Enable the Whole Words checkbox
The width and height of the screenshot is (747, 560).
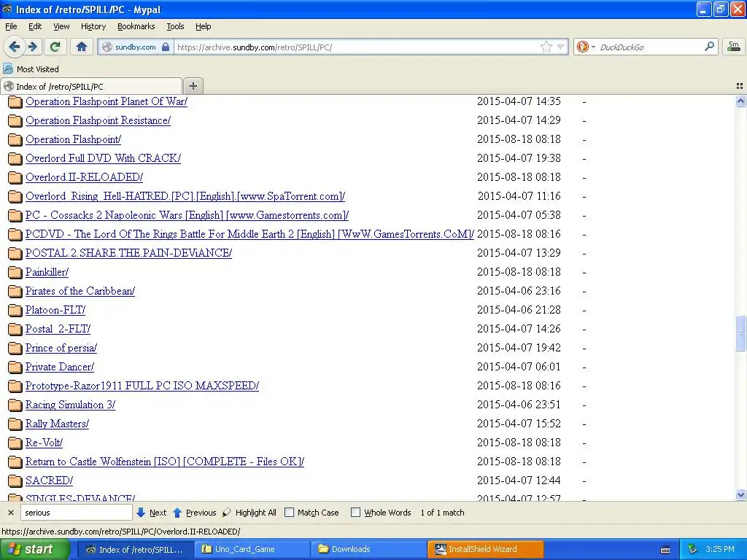355,513
